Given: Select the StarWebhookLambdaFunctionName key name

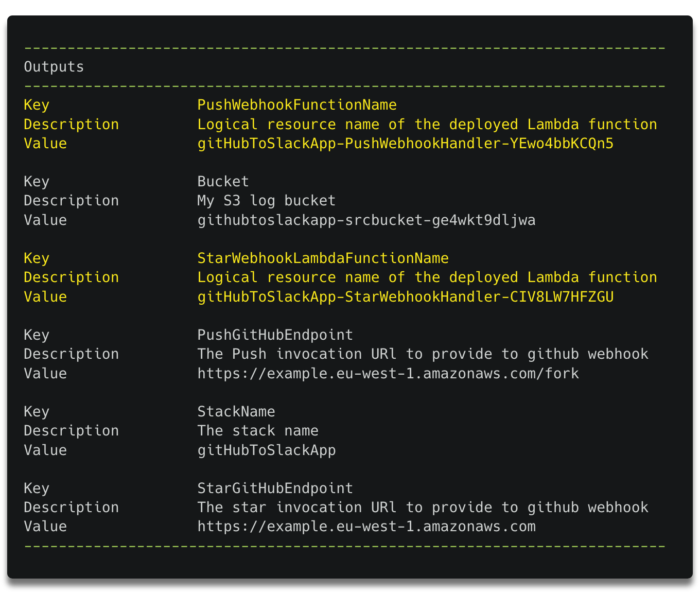Looking at the screenshot, I should pyautogui.click(x=323, y=258).
